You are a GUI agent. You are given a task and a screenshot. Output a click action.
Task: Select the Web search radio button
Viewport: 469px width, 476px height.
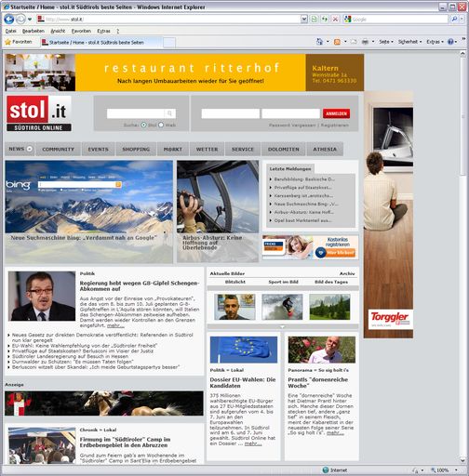[x=161, y=125]
